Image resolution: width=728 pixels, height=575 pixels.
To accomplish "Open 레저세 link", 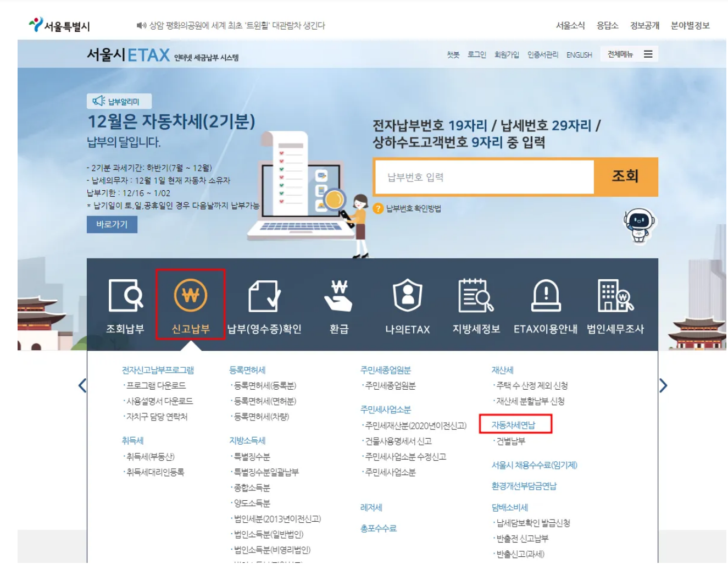I will click(x=371, y=507).
